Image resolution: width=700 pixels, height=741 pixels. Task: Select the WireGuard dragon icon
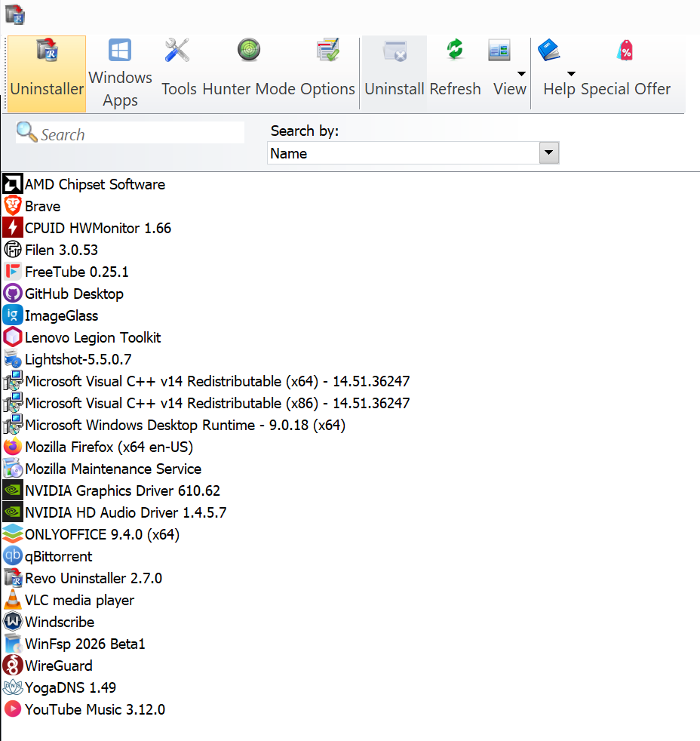[13, 665]
